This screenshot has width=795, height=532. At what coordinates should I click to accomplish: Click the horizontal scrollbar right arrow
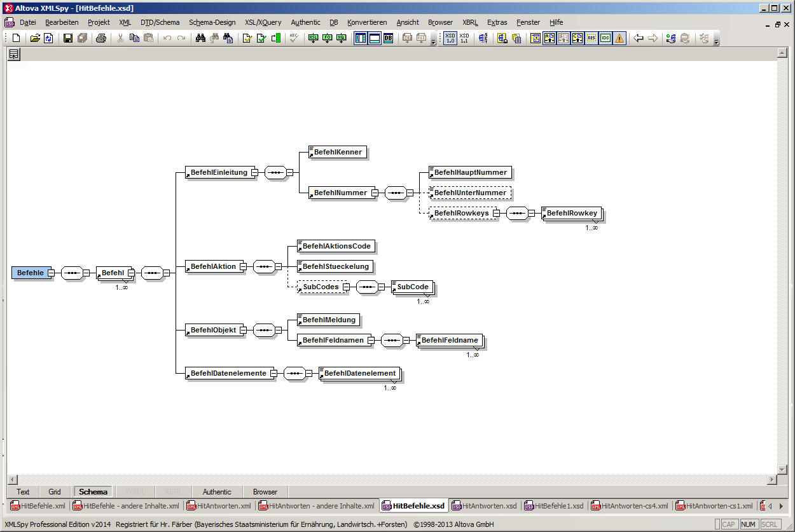(772, 479)
